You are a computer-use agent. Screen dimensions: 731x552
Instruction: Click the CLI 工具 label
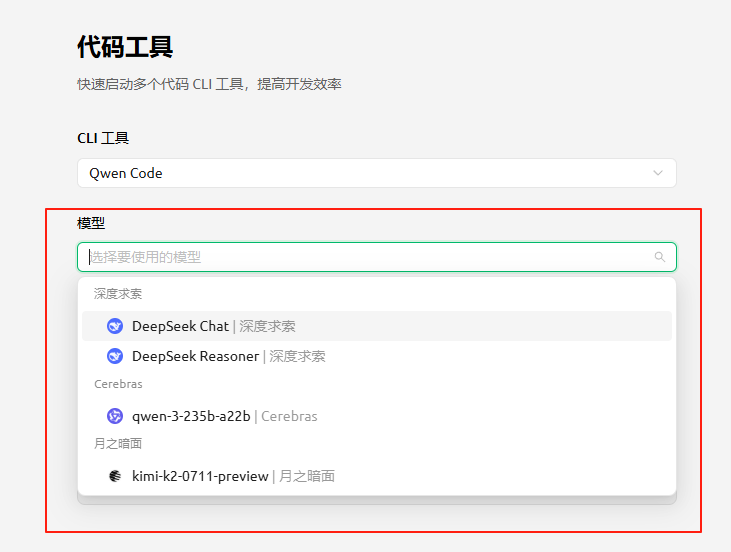(103, 138)
